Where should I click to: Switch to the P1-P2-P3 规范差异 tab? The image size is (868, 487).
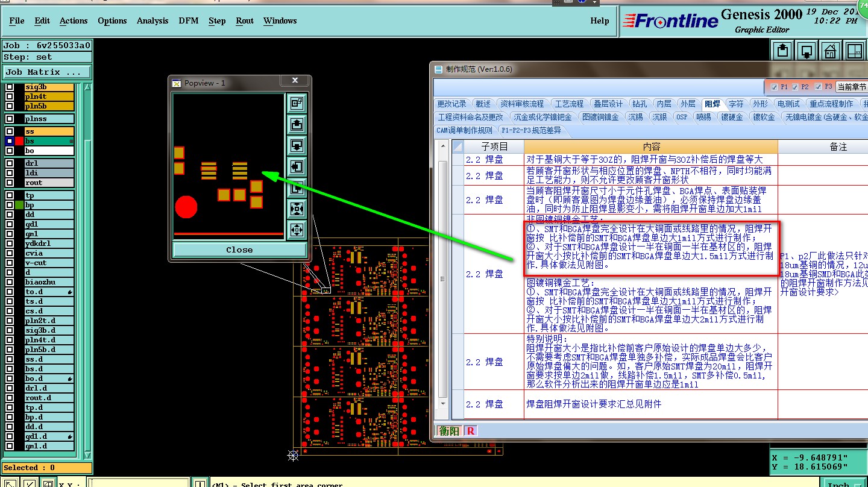tap(531, 130)
